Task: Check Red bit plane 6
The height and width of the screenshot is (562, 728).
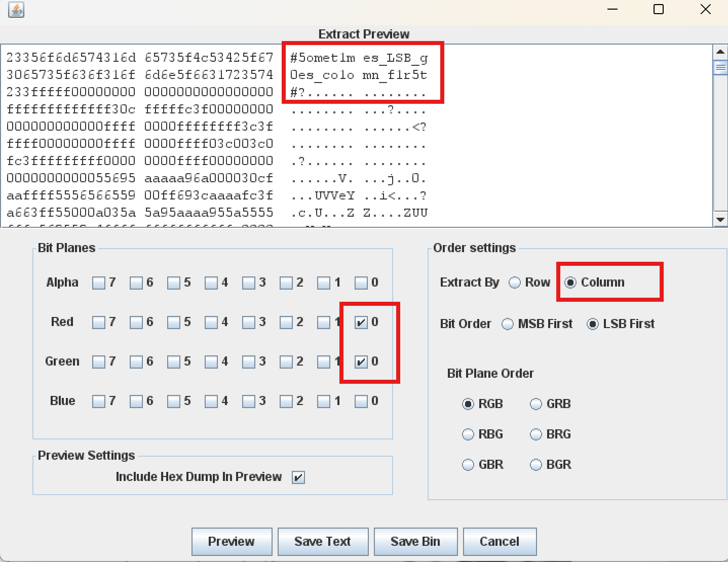Action: [136, 322]
